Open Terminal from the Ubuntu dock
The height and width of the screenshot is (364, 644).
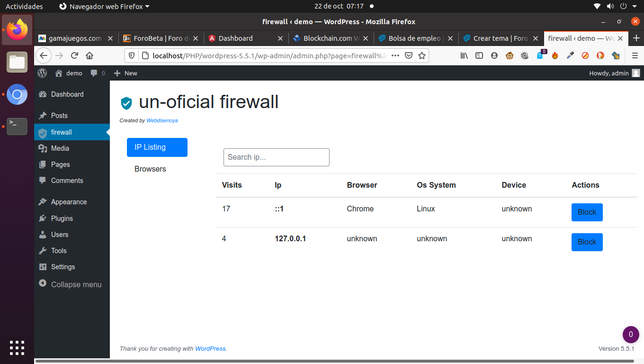[x=17, y=127]
